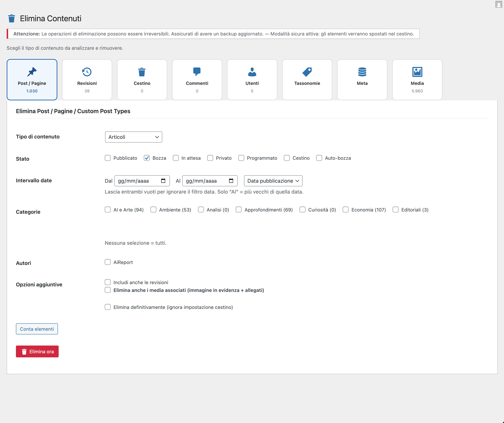Enable the Pubblicato status checkbox
Image resolution: width=504 pixels, height=423 pixels.
point(107,158)
